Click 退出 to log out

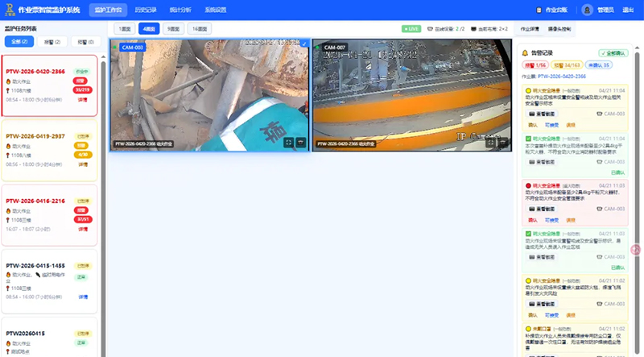tap(628, 10)
